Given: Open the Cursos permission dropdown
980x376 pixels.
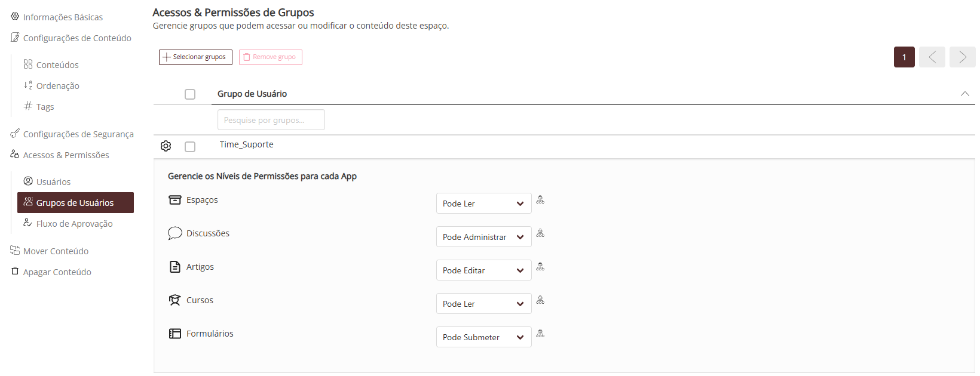Looking at the screenshot, I should (484, 304).
